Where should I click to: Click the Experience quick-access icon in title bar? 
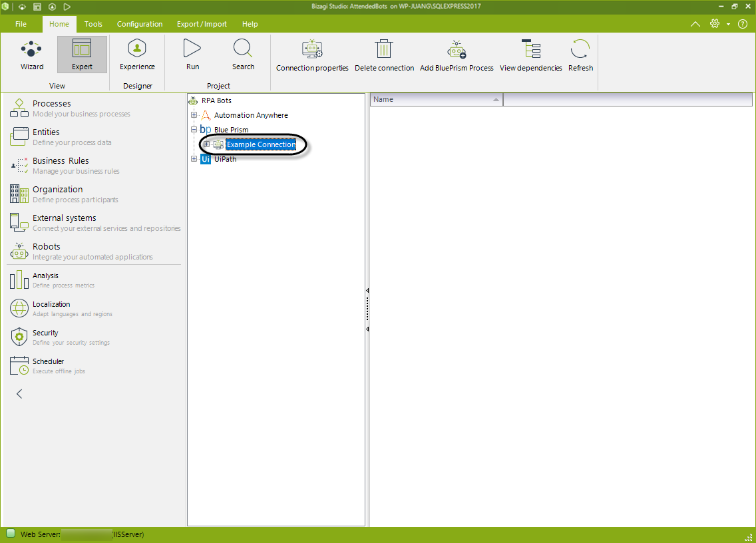[52, 7]
